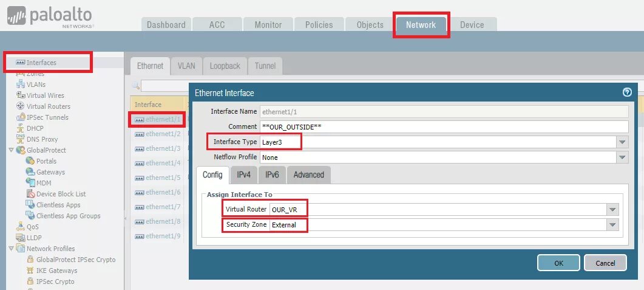Click the Portals icon under GlobalProtect

[x=30, y=161]
